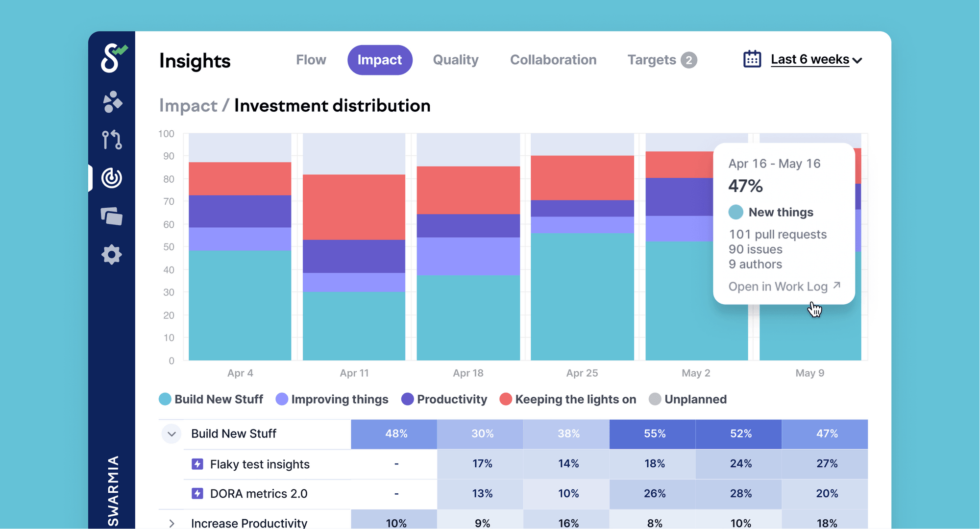Select the pull requests sidebar icon
The image size is (980, 529).
[112, 140]
